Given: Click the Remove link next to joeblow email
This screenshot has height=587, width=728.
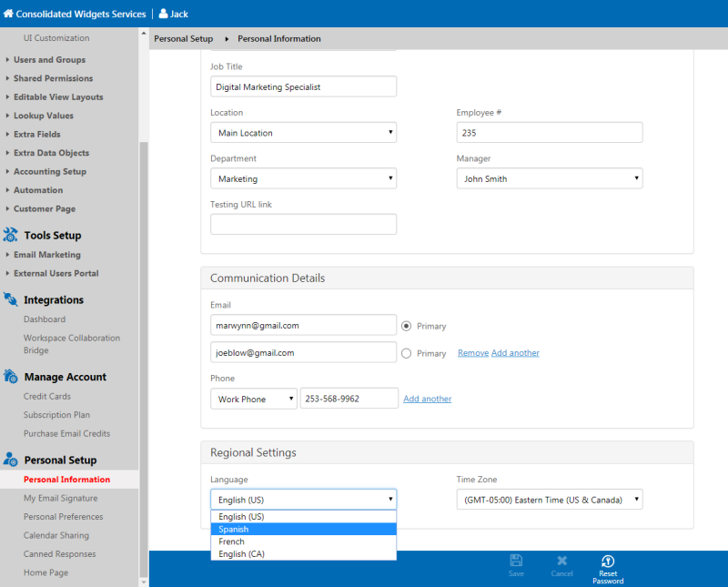Looking at the screenshot, I should click(473, 353).
